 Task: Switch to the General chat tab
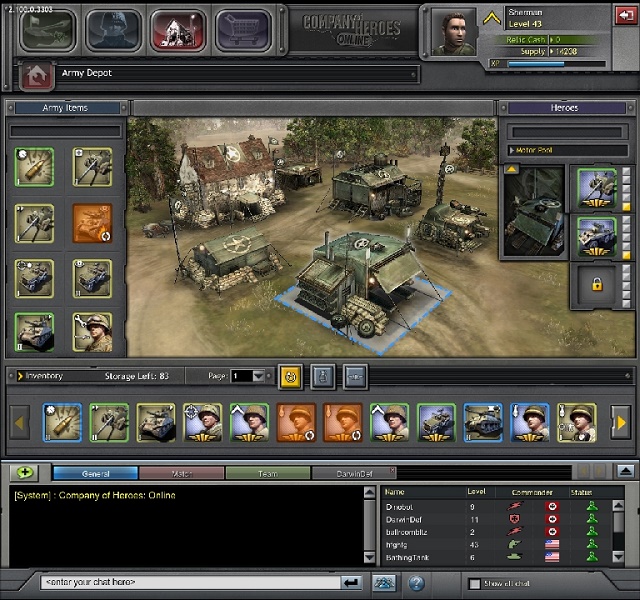click(96, 473)
